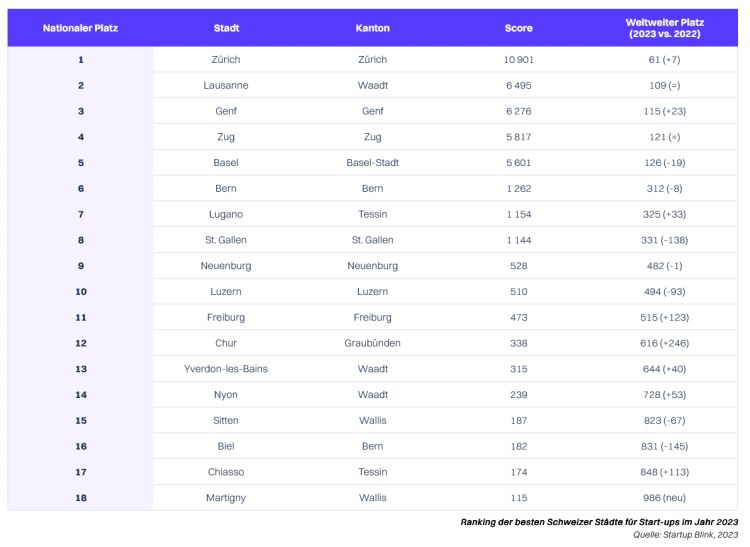The image size is (750, 547).
Task: Click the Nationaler Platz column header
Action: point(80,28)
